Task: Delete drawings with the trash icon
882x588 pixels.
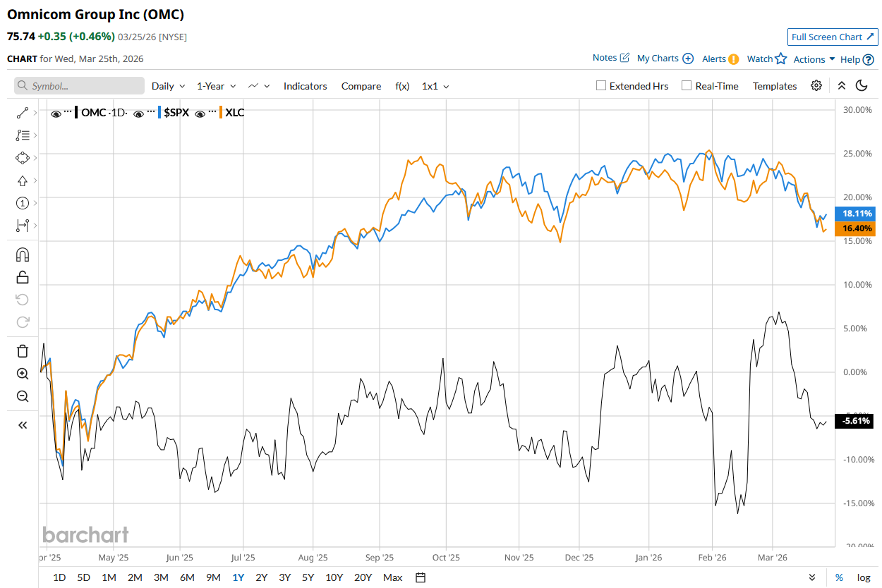Action: pos(22,351)
